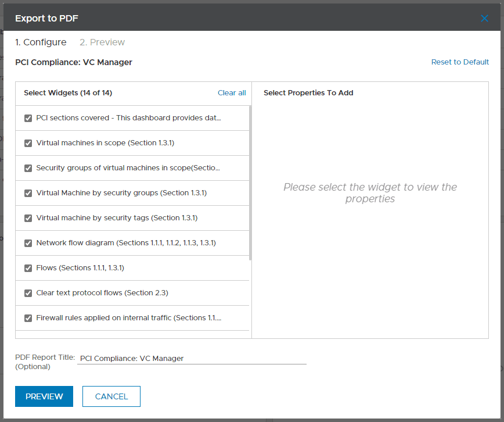Switch to the Configure step
The width and height of the screenshot is (504, 422).
[41, 42]
